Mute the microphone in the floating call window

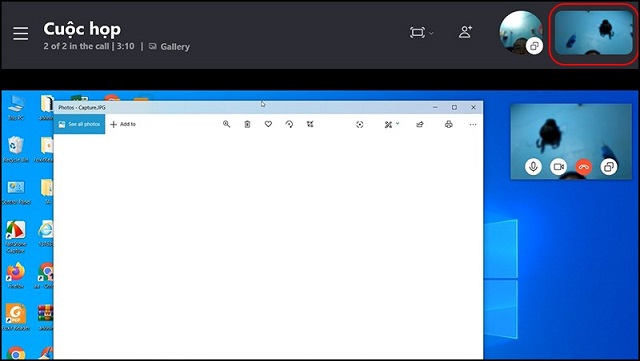tap(533, 167)
